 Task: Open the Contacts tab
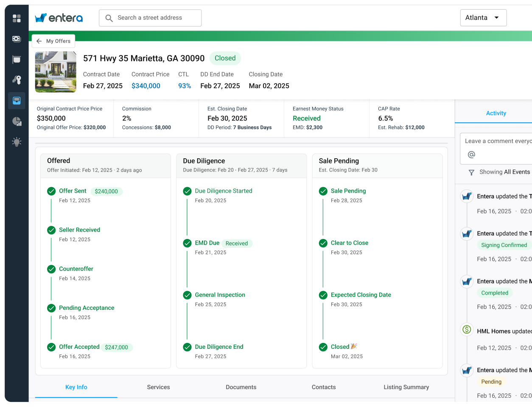[x=324, y=387]
